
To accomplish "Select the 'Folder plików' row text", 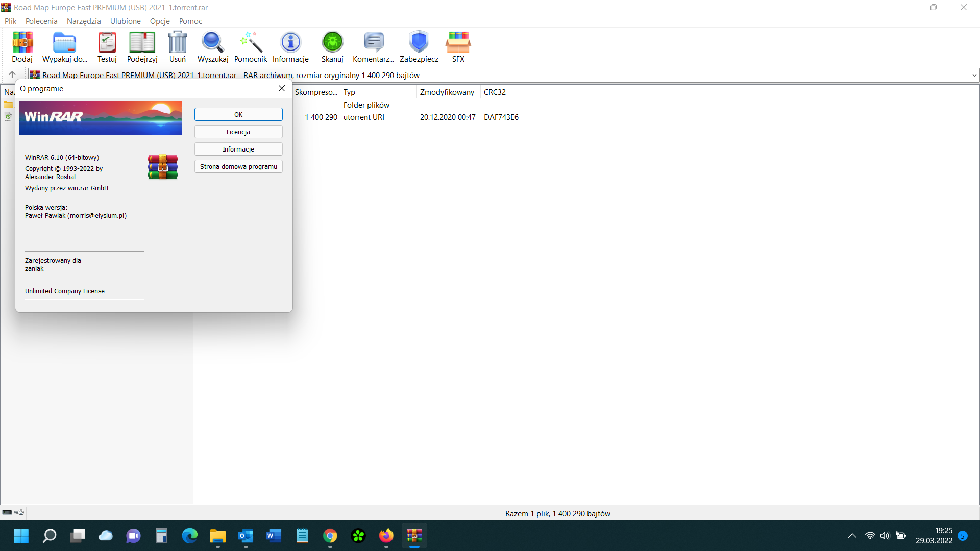I will 366,105.
